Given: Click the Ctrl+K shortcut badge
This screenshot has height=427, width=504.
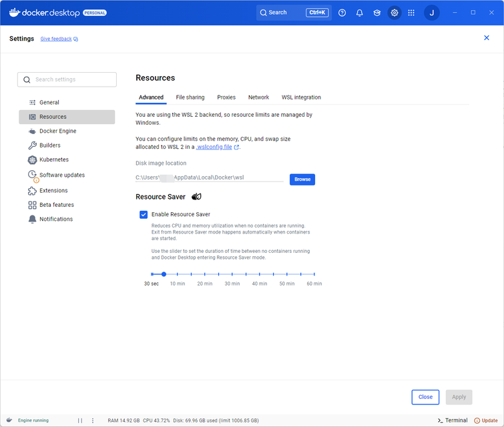Looking at the screenshot, I should pos(317,13).
